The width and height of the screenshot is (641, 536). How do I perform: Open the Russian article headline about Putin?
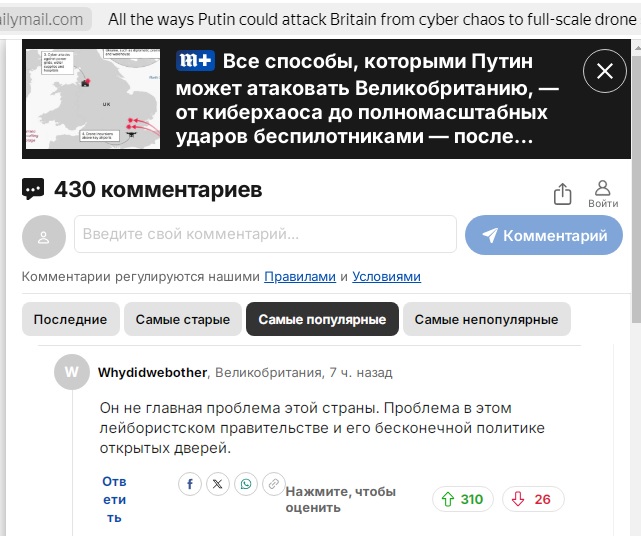coord(367,99)
